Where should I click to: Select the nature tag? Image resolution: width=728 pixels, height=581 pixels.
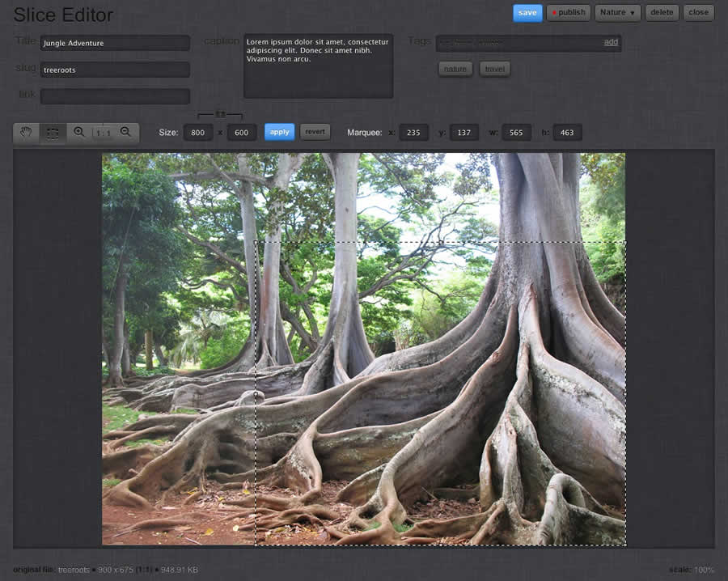[455, 69]
